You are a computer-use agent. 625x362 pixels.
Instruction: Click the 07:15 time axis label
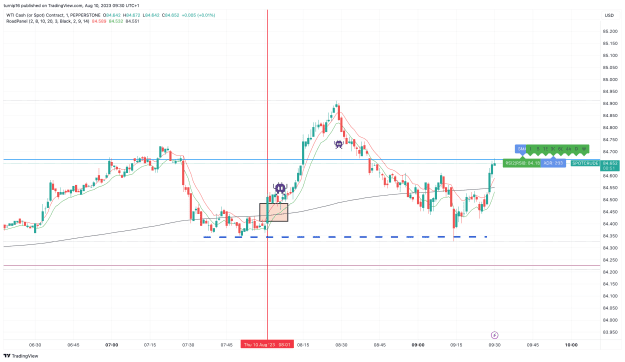(150, 345)
